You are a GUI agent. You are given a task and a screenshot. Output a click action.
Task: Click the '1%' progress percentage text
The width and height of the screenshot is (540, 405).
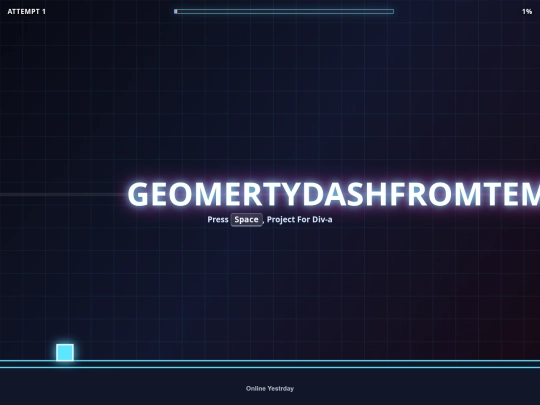(527, 12)
